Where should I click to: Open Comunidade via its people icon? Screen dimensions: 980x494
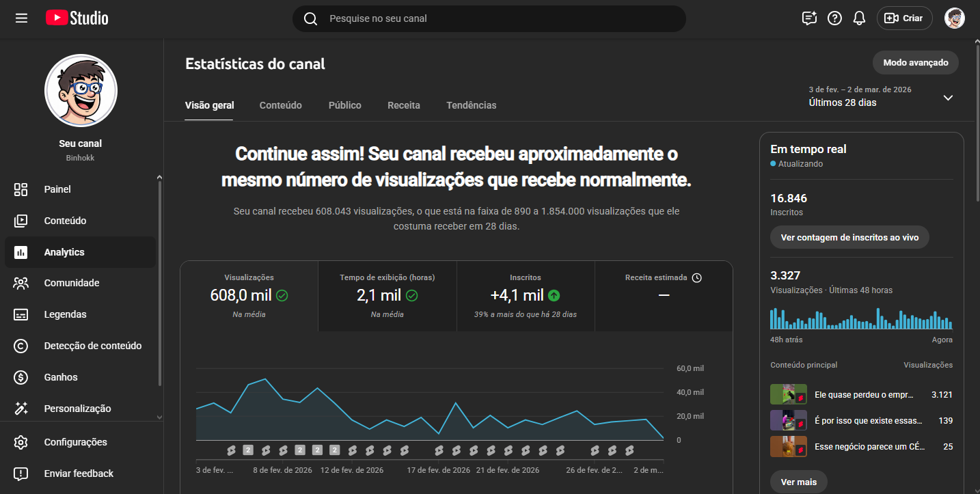[21, 283]
